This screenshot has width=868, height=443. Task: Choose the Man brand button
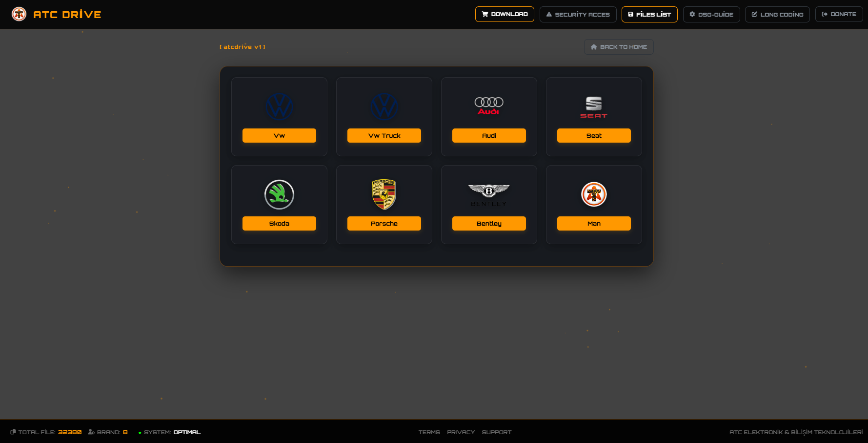point(594,223)
